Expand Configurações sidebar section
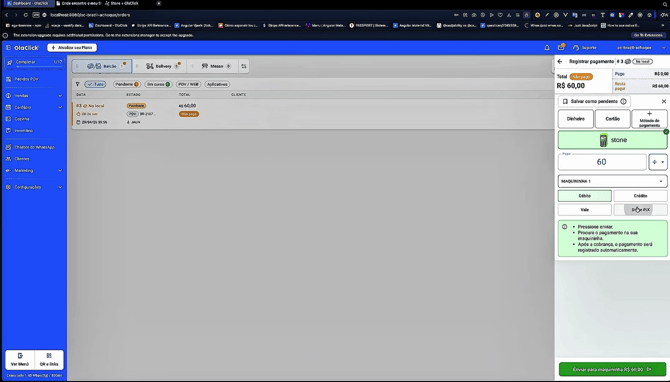 pos(34,187)
